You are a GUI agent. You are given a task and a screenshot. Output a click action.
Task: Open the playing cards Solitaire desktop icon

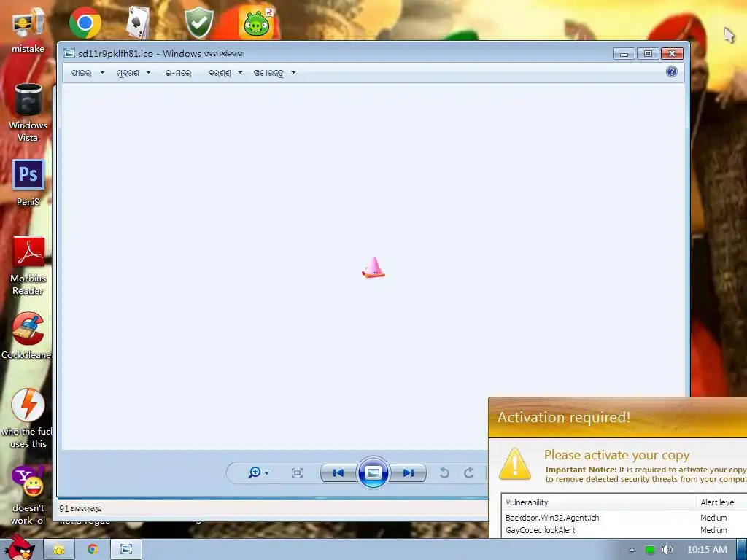(138, 23)
